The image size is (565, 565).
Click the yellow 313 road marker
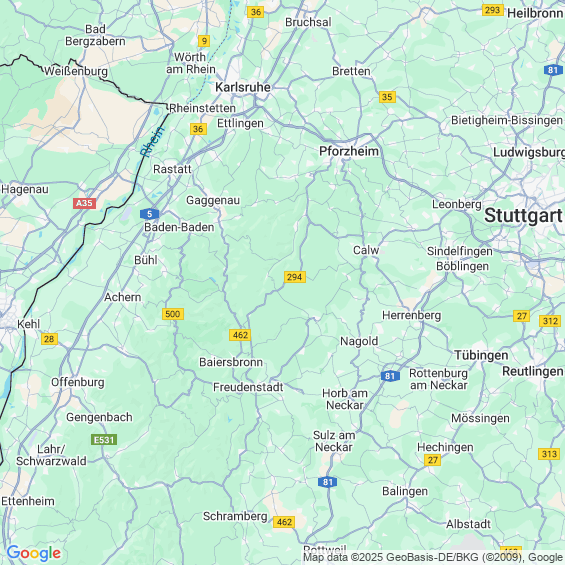point(550,454)
